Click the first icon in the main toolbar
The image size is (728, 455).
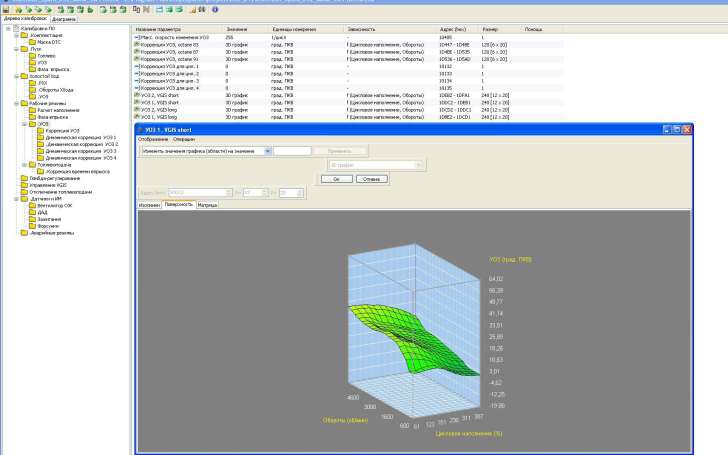[5, 9]
